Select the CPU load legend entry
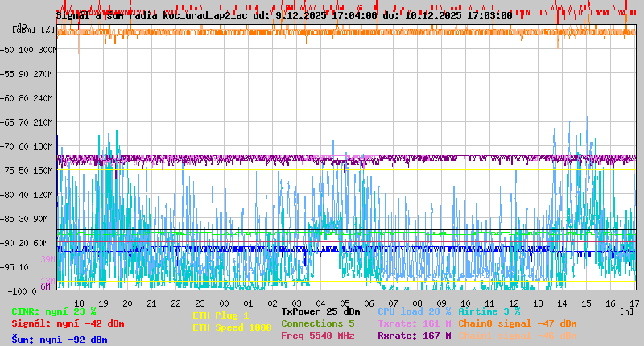This screenshot has width=644, height=346. [x=414, y=311]
